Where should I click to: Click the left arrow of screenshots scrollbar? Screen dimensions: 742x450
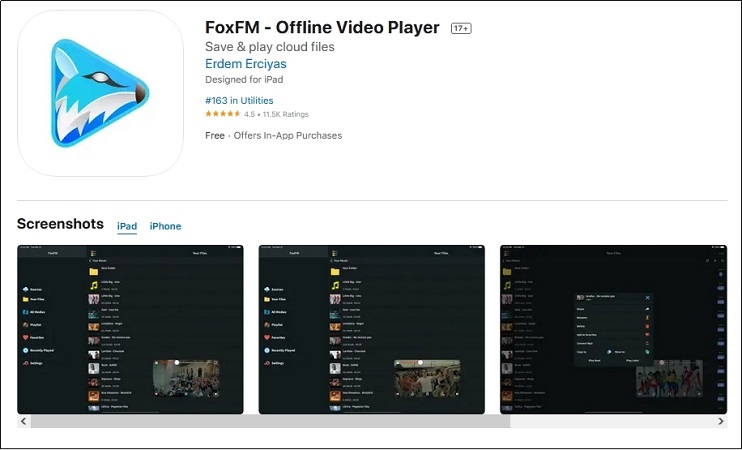pyautogui.click(x=24, y=421)
